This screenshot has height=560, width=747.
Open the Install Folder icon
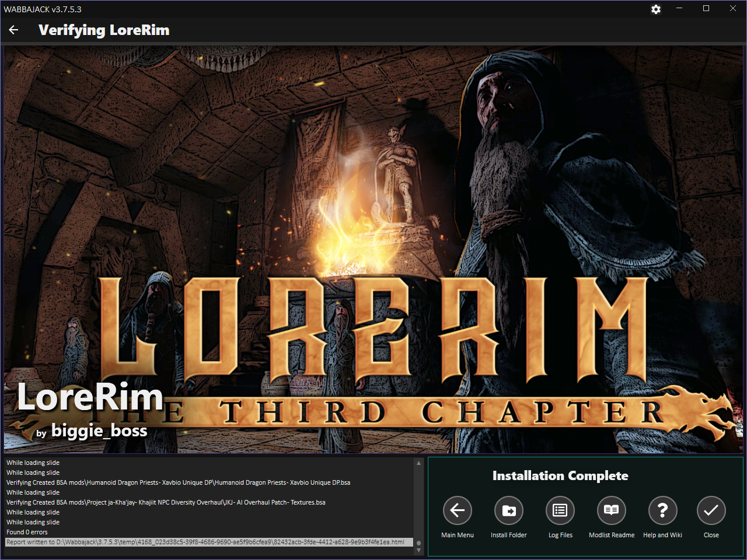click(x=509, y=510)
